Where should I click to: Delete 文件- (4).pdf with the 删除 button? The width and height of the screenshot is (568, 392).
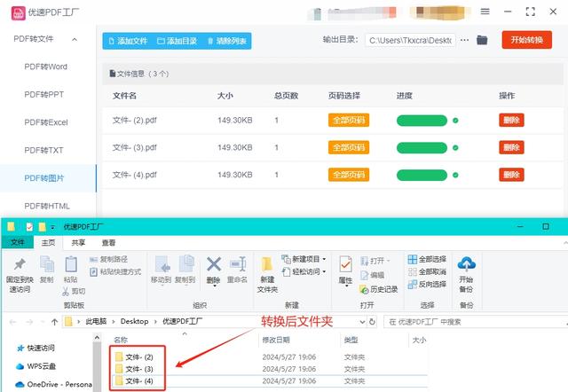511,175
